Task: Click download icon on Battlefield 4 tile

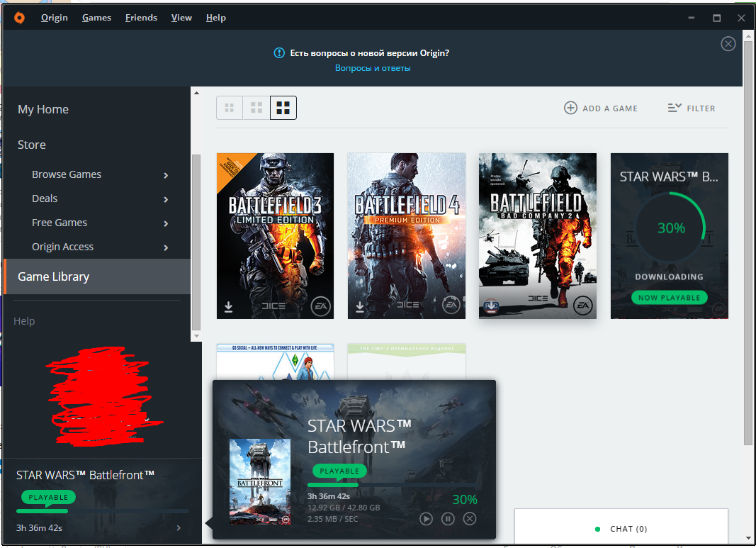Action: (360, 307)
